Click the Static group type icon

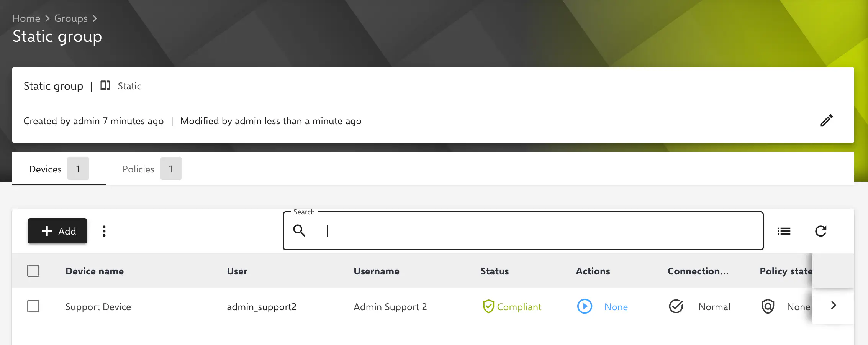pos(105,85)
